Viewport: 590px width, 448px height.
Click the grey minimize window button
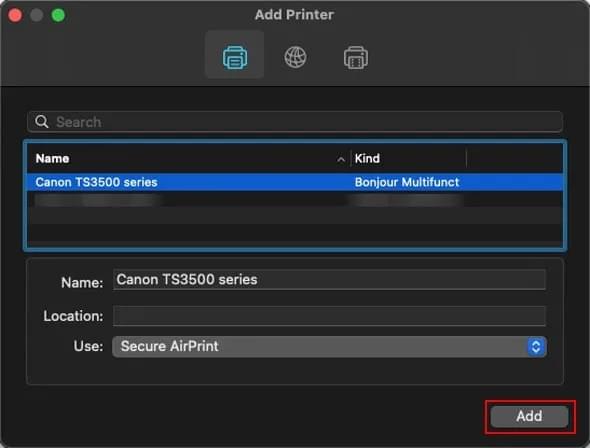point(36,15)
